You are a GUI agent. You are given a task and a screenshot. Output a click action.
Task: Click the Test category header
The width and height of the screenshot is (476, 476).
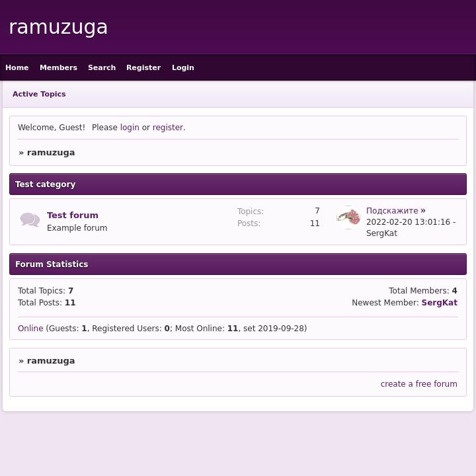(x=46, y=184)
